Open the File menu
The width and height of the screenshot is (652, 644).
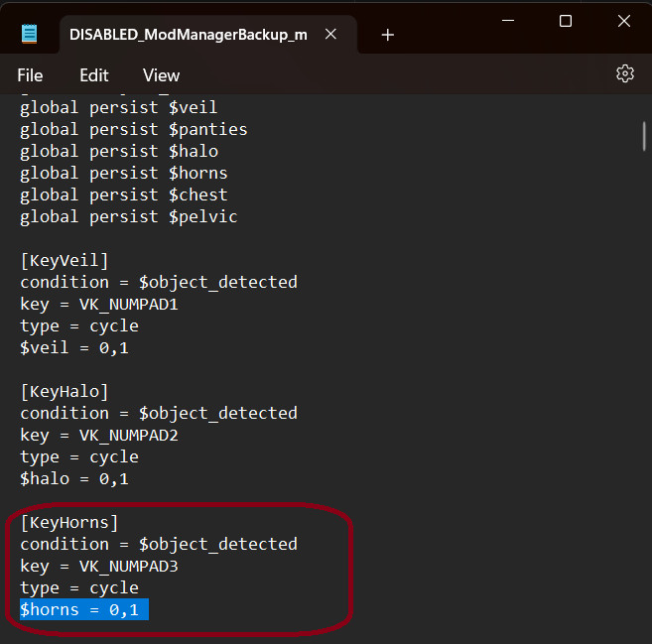30,75
